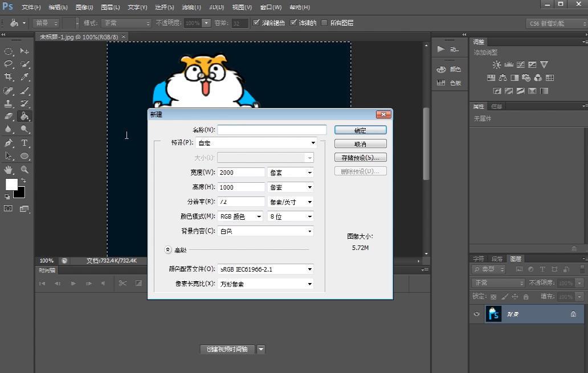The width and height of the screenshot is (588, 373).
Task: Click the Resolution value field
Action: pyautogui.click(x=241, y=202)
